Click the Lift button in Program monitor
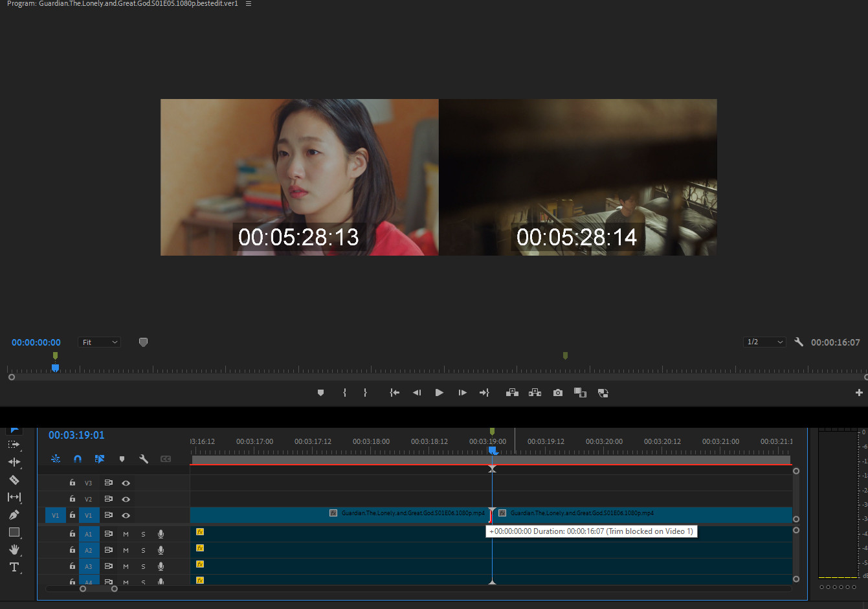 512,393
